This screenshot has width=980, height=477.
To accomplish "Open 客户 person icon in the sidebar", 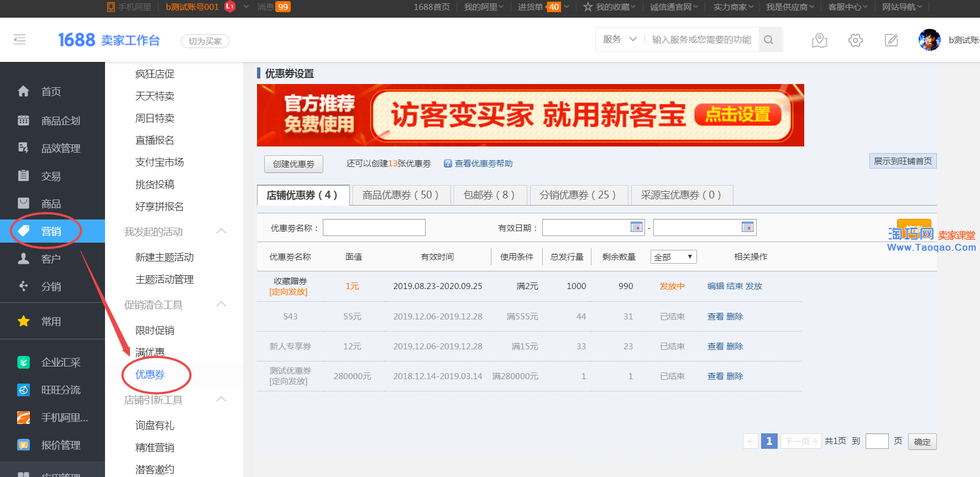I will (x=23, y=259).
